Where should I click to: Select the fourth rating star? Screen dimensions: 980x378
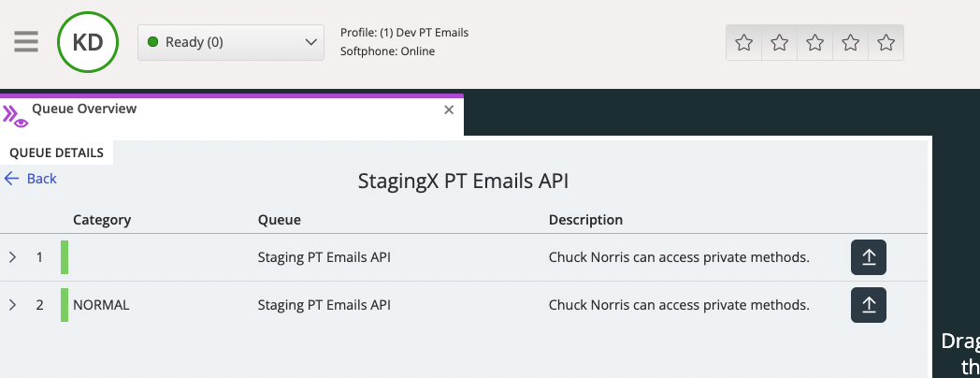click(x=851, y=43)
